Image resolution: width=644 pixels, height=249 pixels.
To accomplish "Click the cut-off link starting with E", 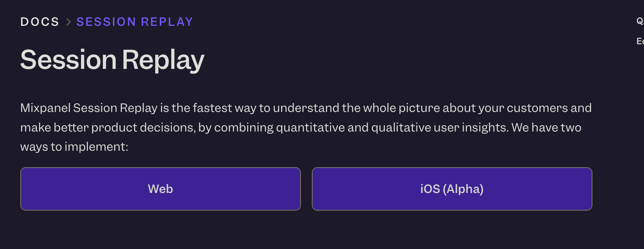I will click(640, 41).
